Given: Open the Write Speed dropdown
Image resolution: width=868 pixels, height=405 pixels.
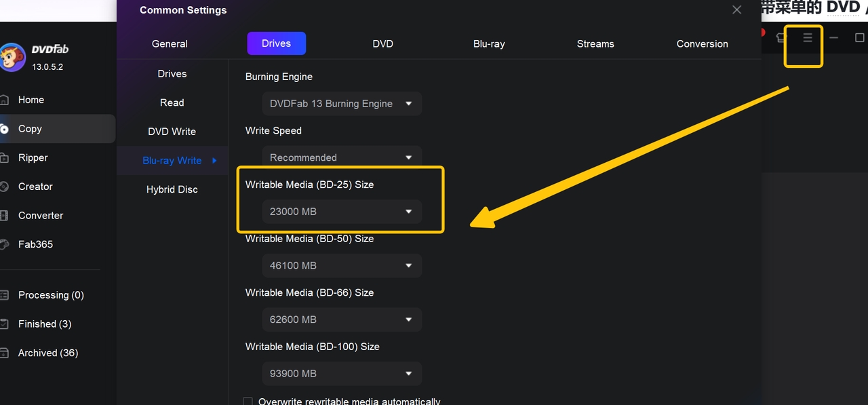Looking at the screenshot, I should coord(342,157).
